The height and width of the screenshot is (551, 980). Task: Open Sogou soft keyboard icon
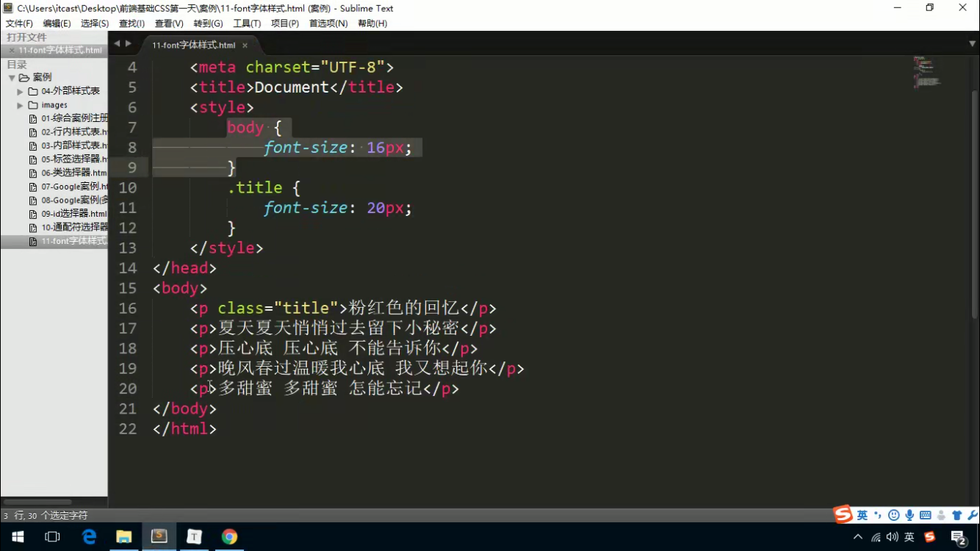coord(926,516)
